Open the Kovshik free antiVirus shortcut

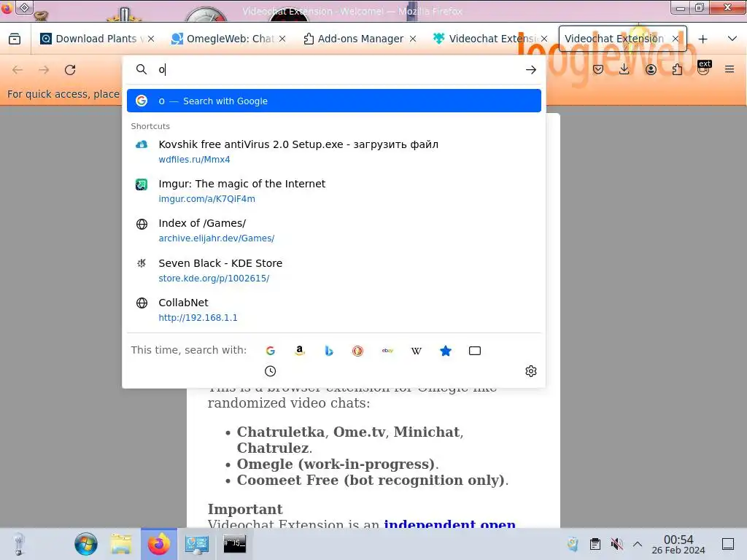[334, 152]
